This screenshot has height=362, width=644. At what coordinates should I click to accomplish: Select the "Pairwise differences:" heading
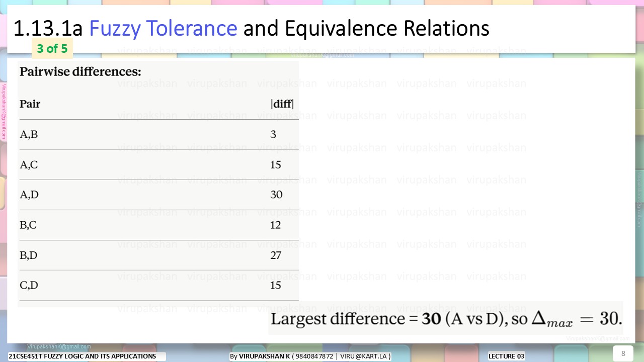(80, 72)
